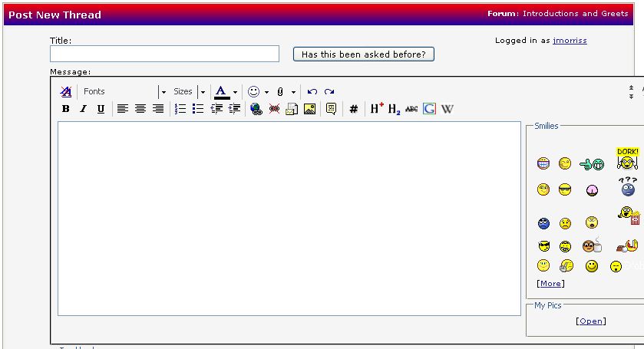
Task: Click the My Pics panel label
Action: (x=547, y=305)
